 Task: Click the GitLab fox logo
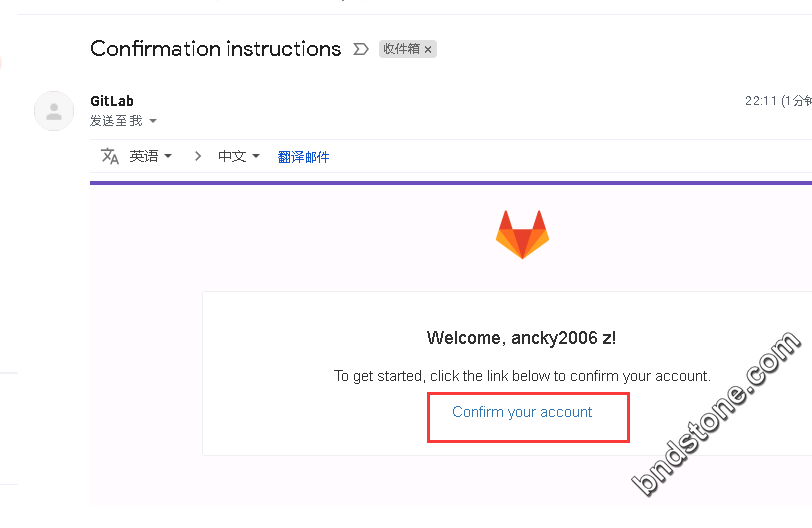523,234
